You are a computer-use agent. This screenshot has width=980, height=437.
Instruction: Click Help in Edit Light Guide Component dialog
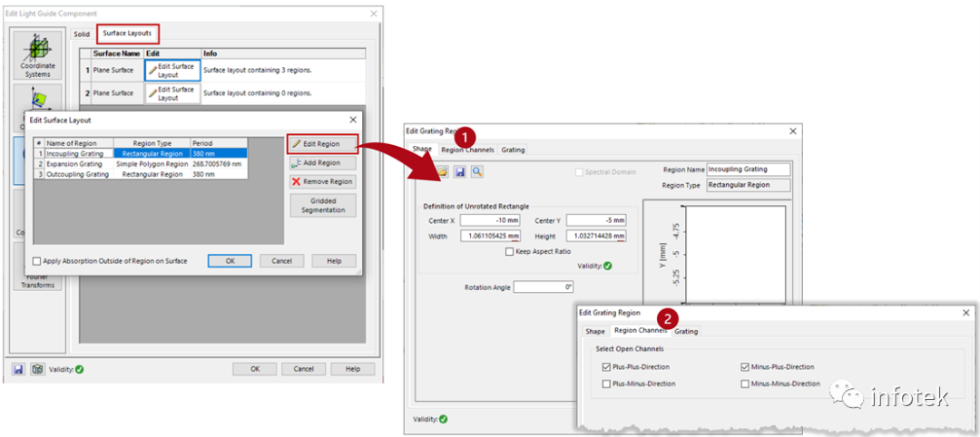coord(353,369)
